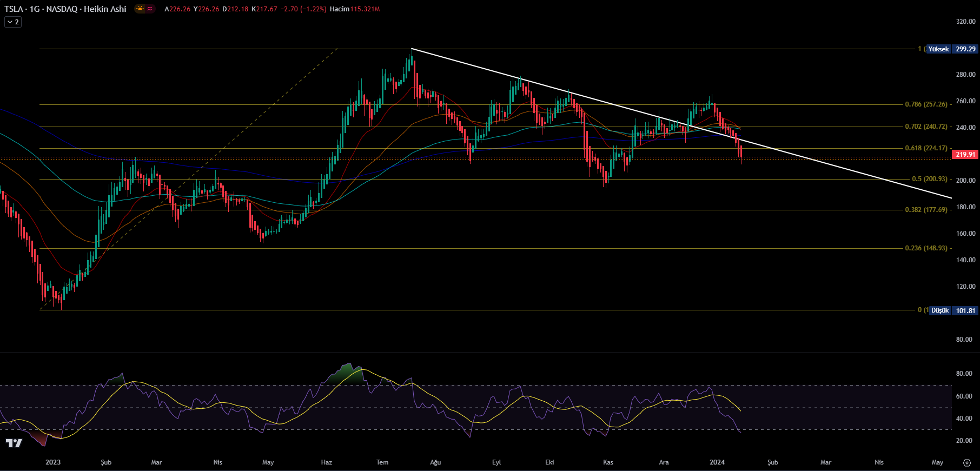This screenshot has height=471, width=980.
Task: Select the 0.618 (224.17) Fibonacci level label
Action: click(x=926, y=148)
